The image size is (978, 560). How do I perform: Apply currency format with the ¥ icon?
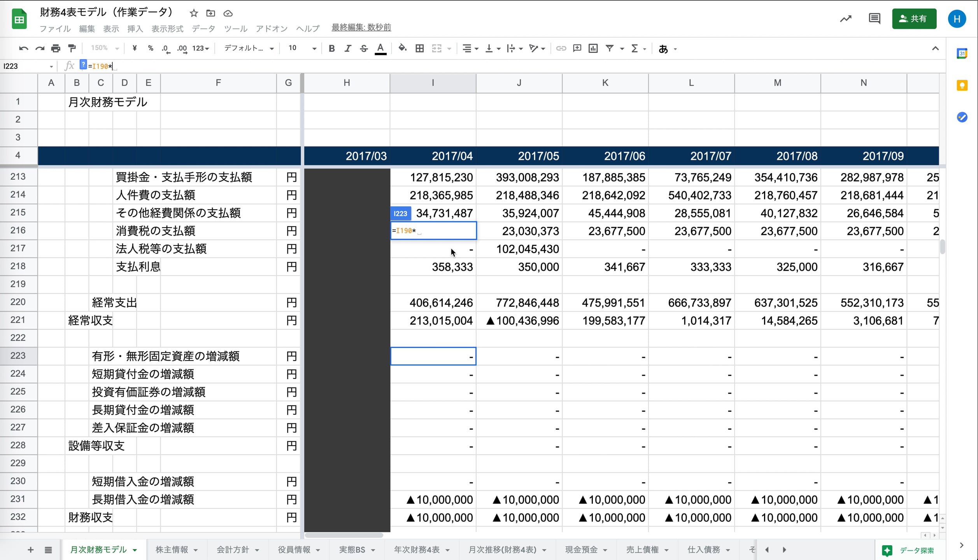pyautogui.click(x=134, y=48)
